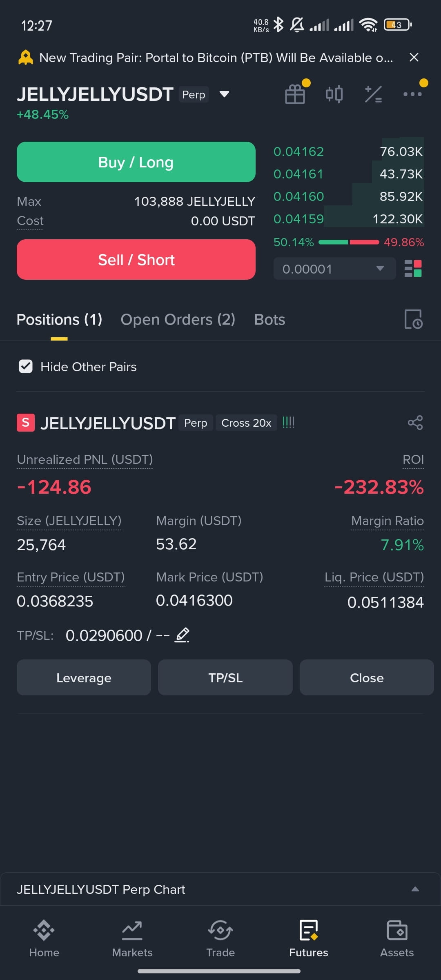Go to the Assets tab in bottom navigation
Viewport: 441px width, 980px height.
coord(397,938)
